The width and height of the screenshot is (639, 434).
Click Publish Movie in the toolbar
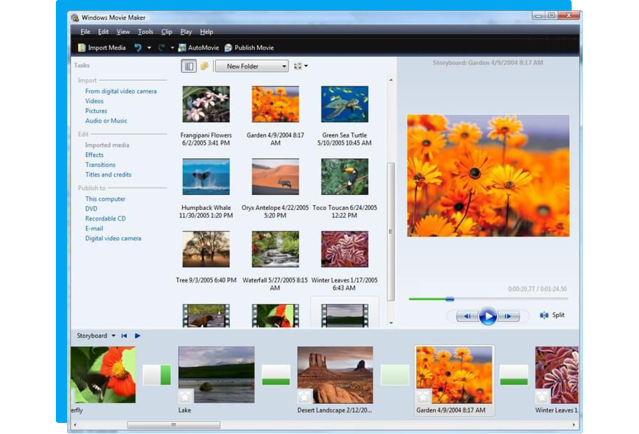(249, 48)
